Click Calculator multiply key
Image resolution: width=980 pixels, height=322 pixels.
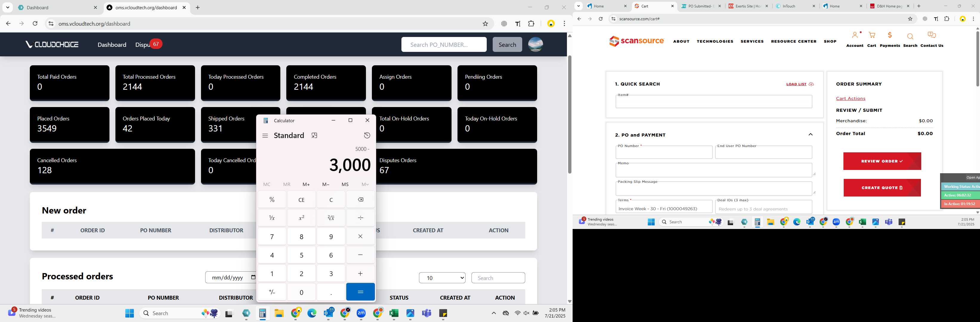click(x=360, y=236)
